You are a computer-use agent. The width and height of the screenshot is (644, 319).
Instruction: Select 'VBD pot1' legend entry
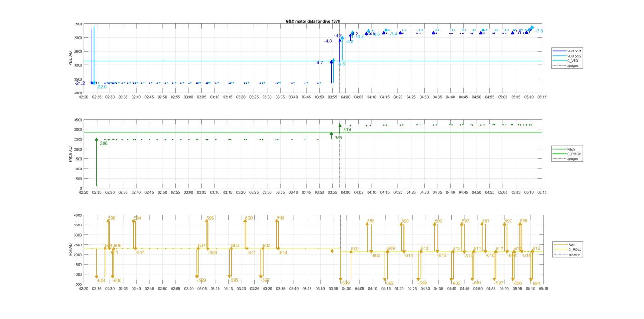point(568,51)
